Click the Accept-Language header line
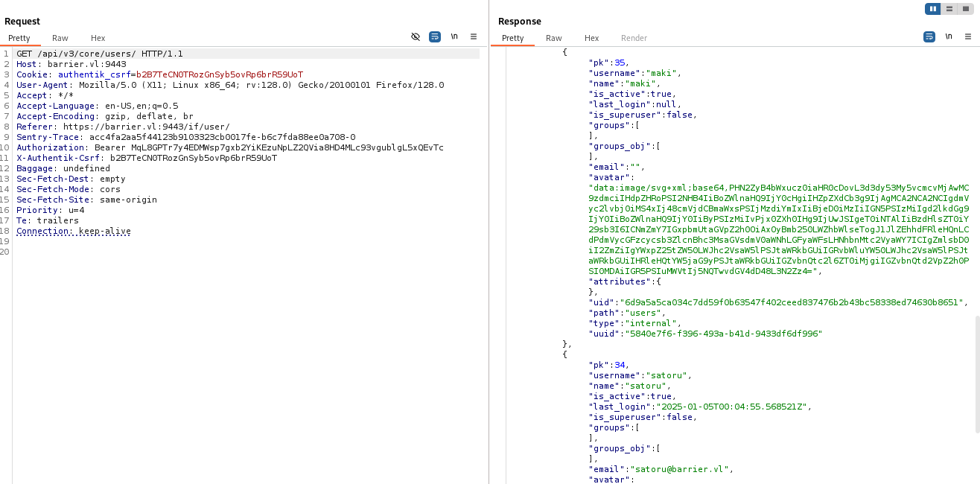 98,106
